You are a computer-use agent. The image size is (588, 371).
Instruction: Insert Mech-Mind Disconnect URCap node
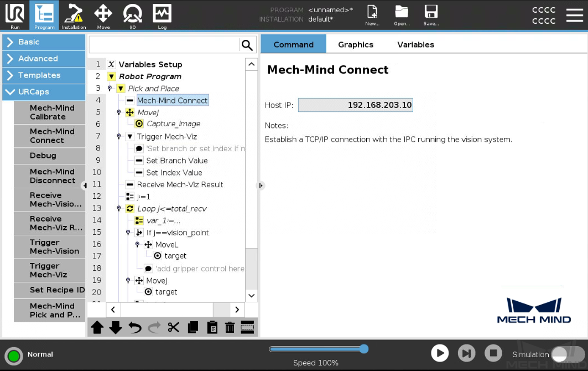pyautogui.click(x=49, y=176)
